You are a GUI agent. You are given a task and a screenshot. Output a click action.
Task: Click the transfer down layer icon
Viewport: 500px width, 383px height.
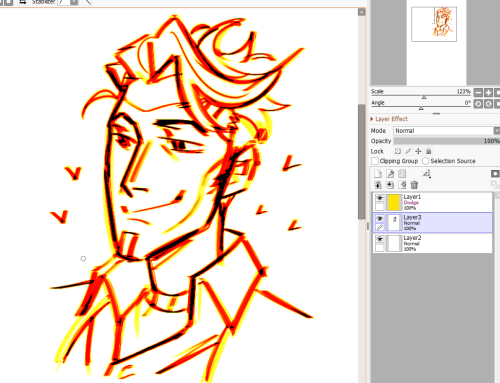pos(378,185)
